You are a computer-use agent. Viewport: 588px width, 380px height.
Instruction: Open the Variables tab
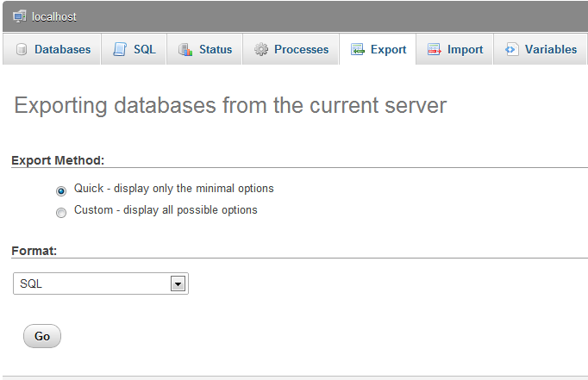point(540,49)
